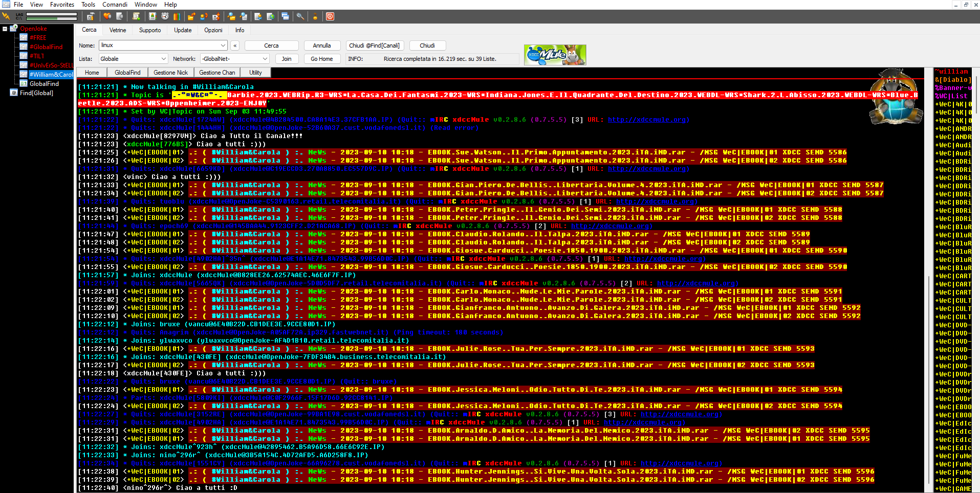Open the Lista Globale dropdown
980x493 pixels.
click(164, 59)
